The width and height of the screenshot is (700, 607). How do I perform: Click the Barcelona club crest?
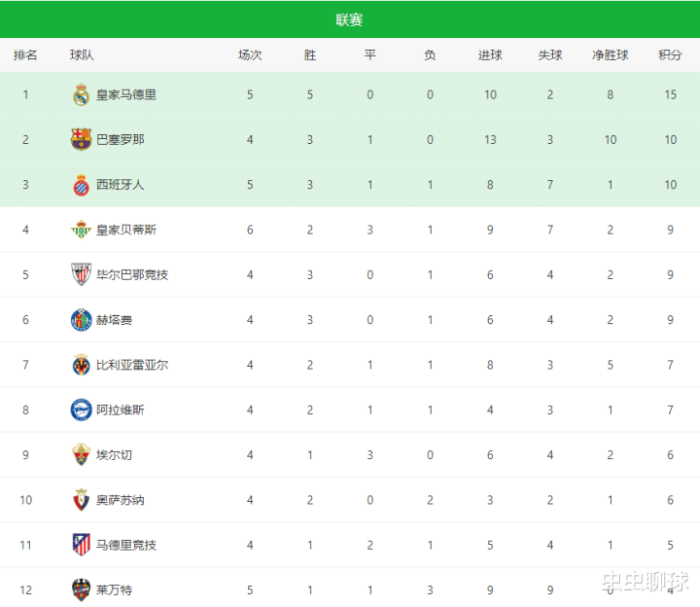(82, 139)
